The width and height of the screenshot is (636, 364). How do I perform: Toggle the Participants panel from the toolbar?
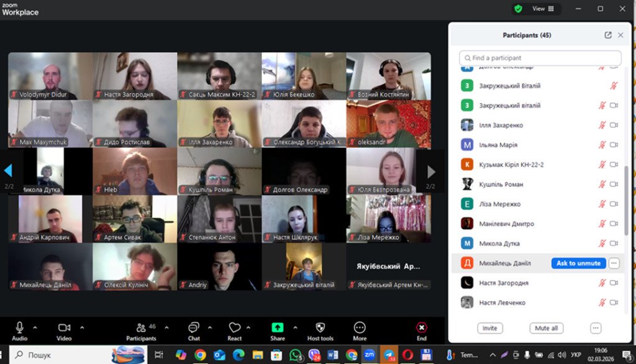point(141,327)
